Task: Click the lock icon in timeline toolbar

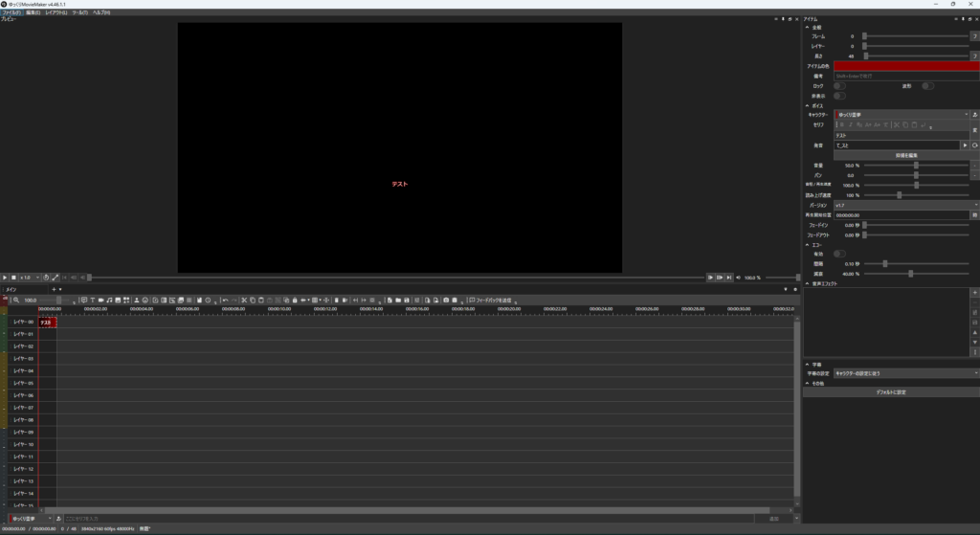Action: click(295, 300)
